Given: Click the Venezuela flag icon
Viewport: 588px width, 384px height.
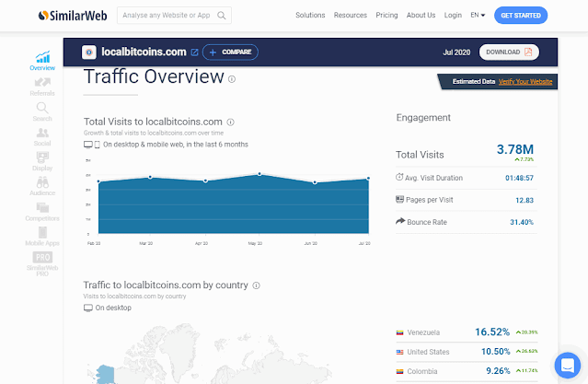Looking at the screenshot, I should (399, 332).
